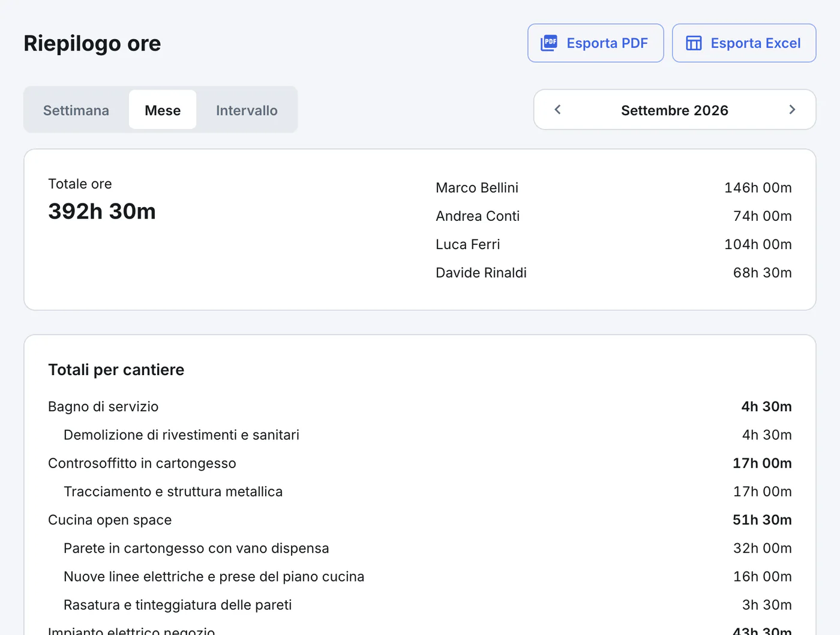This screenshot has width=840, height=635.
Task: Click the Esporta Excel button label
Action: pyautogui.click(x=755, y=43)
